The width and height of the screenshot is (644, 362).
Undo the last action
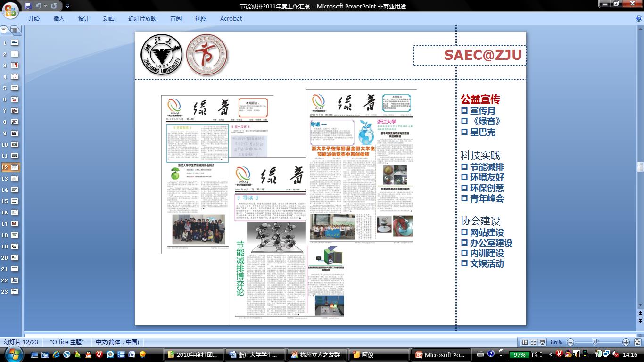38,6
